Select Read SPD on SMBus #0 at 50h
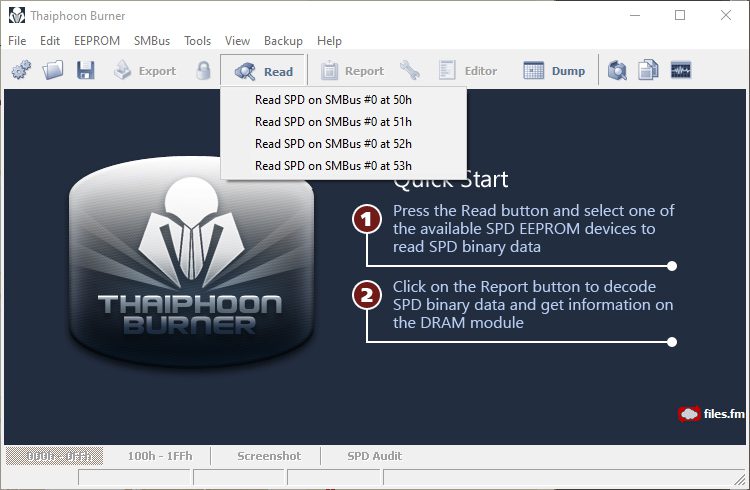 333,100
